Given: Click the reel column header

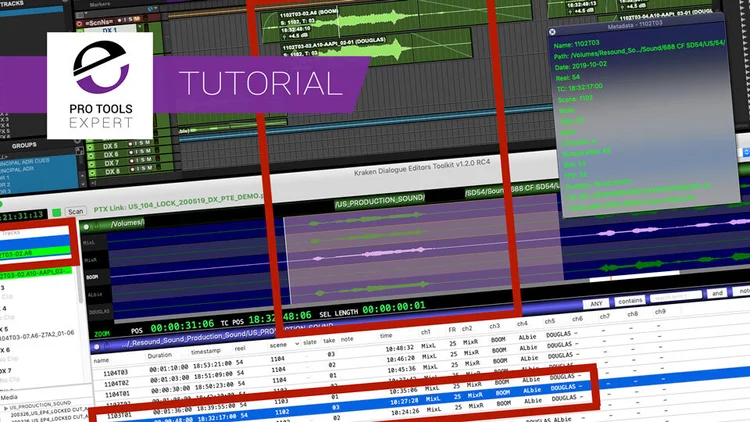Looking at the screenshot, I should click(240, 348).
